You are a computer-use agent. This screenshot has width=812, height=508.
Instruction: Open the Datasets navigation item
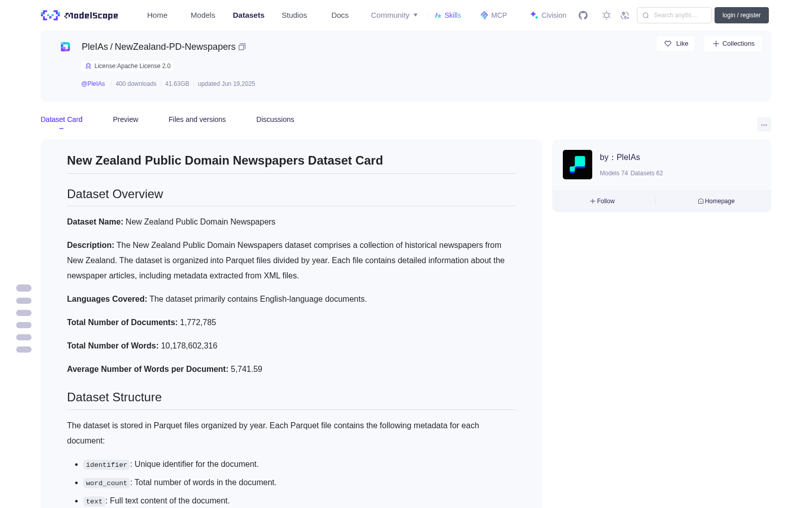pyautogui.click(x=249, y=15)
